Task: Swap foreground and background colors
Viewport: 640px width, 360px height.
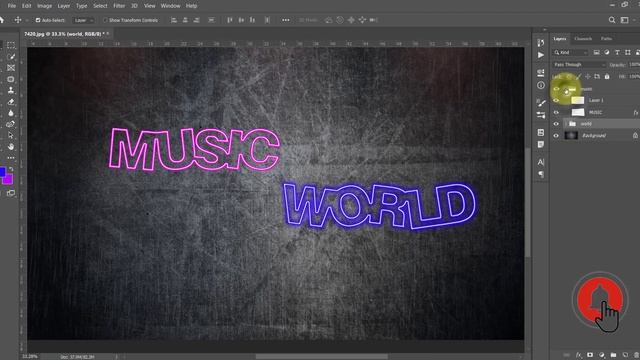Action: tap(11, 169)
